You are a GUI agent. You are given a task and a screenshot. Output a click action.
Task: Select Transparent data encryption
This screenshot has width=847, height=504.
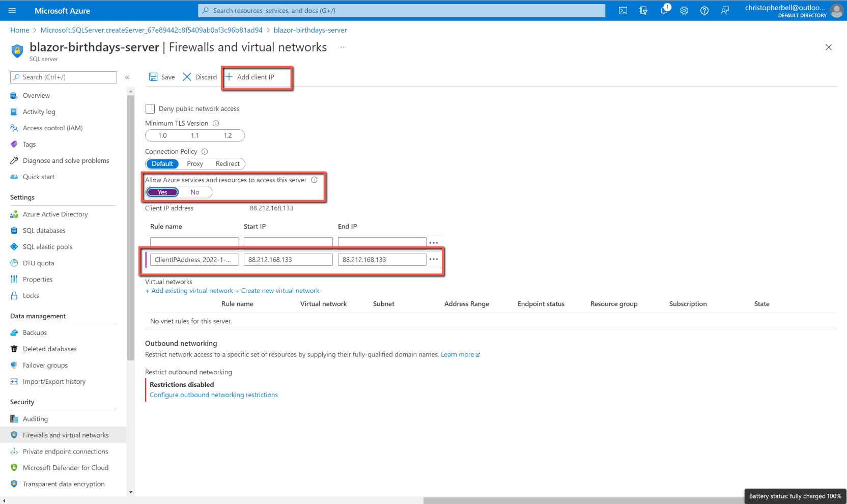pos(63,484)
